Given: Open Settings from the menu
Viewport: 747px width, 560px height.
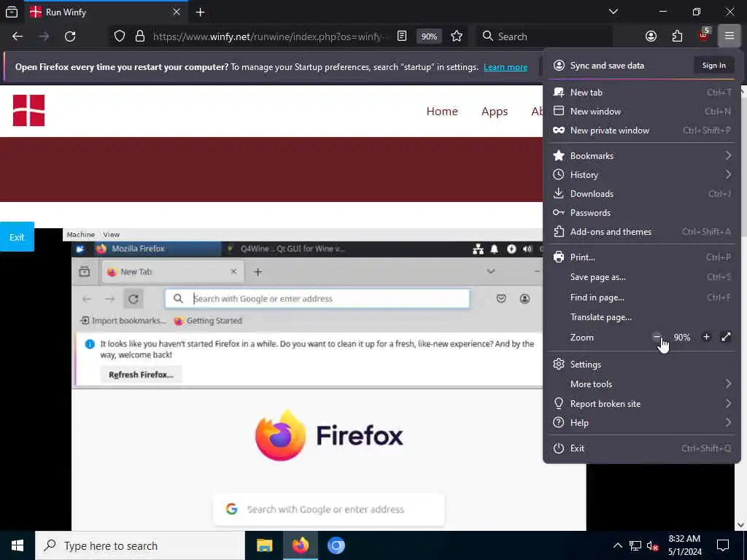Looking at the screenshot, I should (642, 365).
